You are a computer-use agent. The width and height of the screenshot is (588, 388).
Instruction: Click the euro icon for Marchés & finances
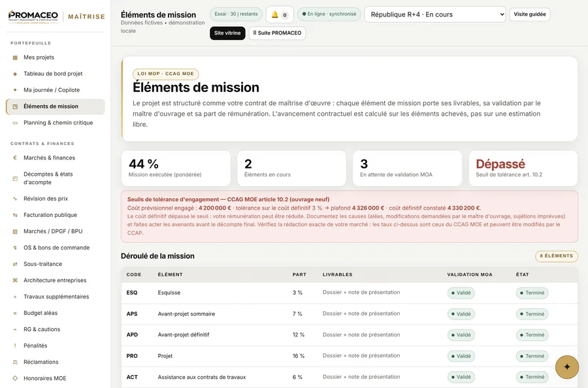pos(15,158)
